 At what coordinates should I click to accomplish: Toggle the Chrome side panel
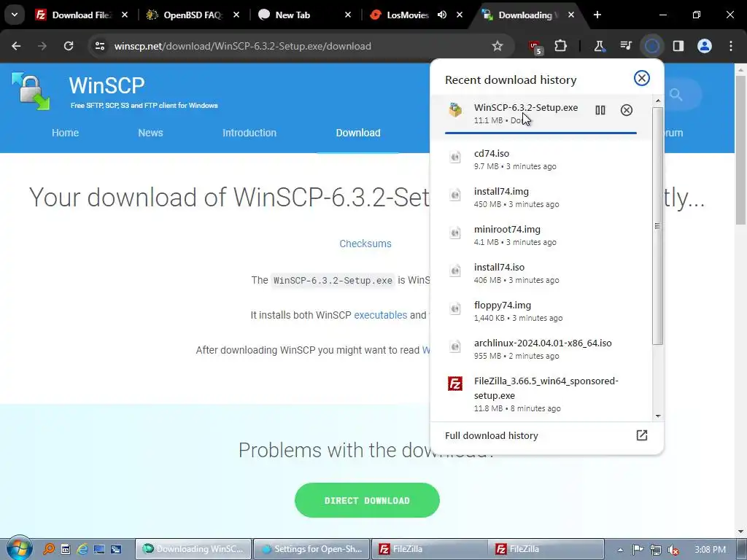click(x=678, y=46)
